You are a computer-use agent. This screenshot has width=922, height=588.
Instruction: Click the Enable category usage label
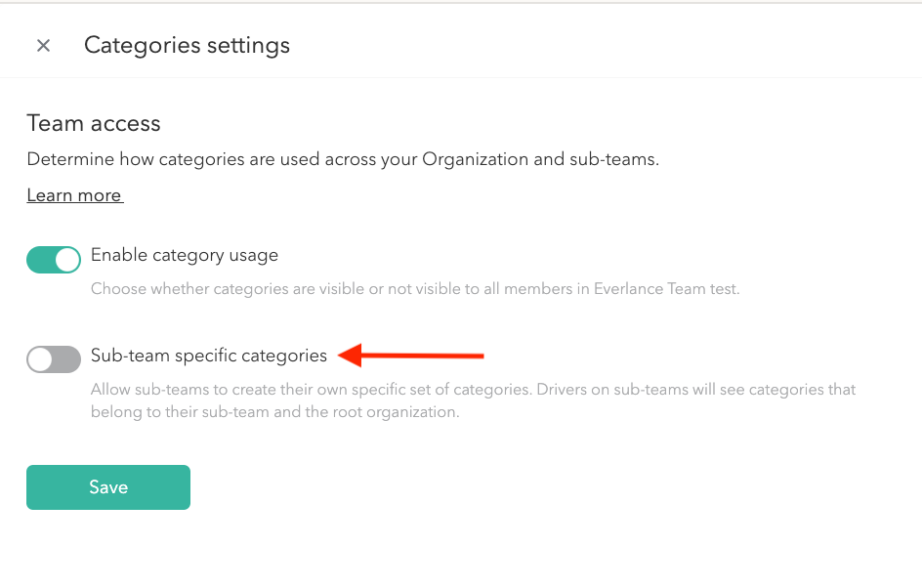coord(185,255)
